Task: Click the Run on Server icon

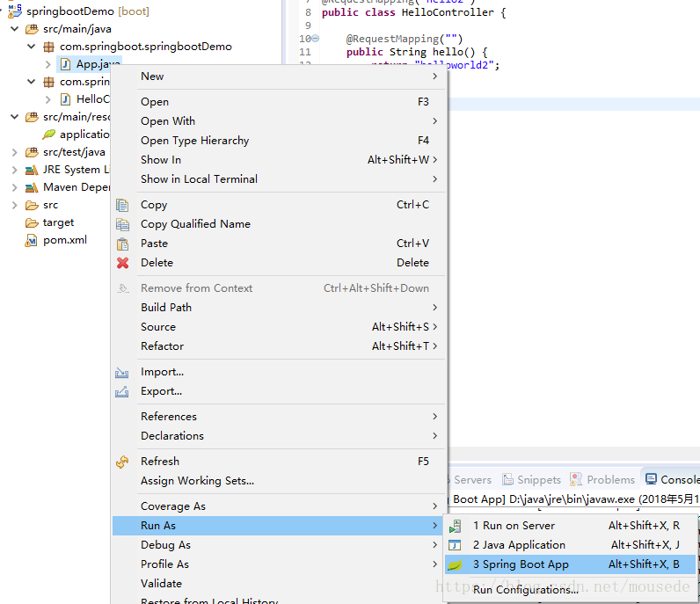Action: point(456,526)
